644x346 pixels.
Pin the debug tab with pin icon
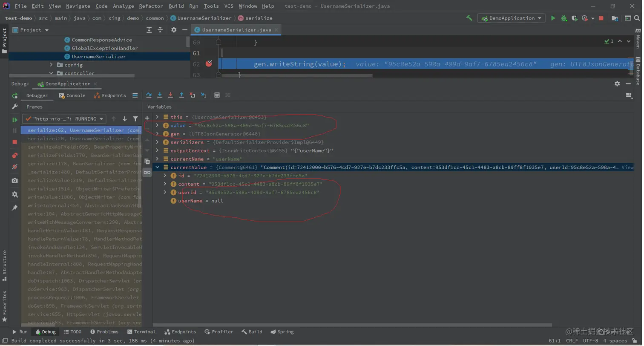click(15, 208)
